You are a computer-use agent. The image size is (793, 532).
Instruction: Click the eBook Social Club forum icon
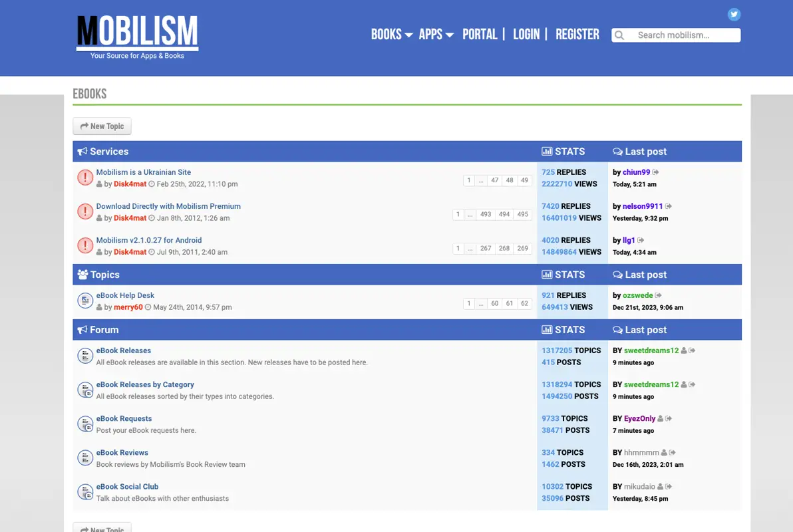click(85, 491)
